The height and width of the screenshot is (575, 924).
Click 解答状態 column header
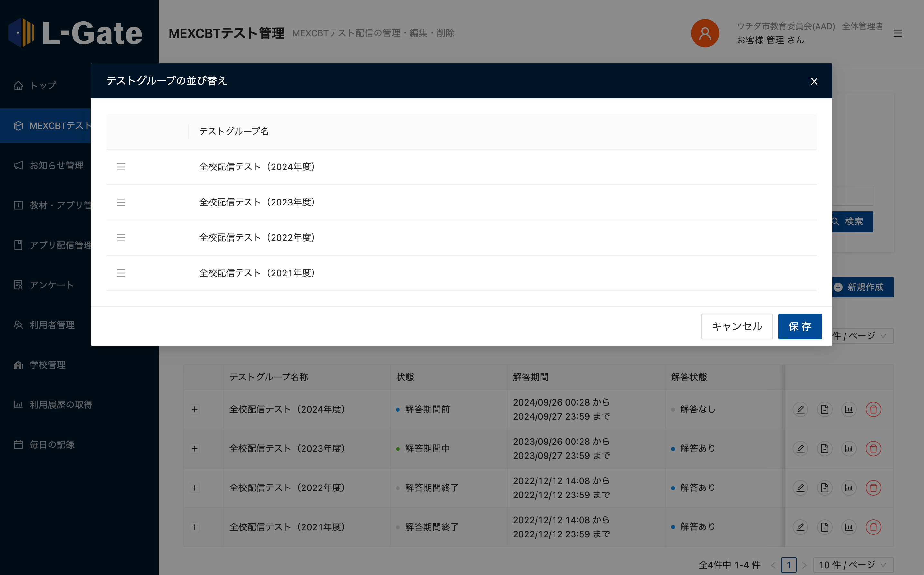[x=689, y=377]
